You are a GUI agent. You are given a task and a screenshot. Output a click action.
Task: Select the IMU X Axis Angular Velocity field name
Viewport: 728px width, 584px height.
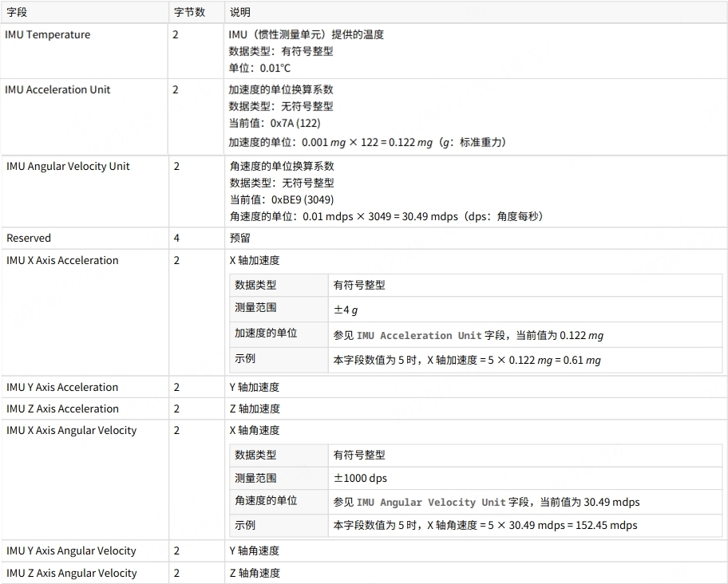pos(72,431)
